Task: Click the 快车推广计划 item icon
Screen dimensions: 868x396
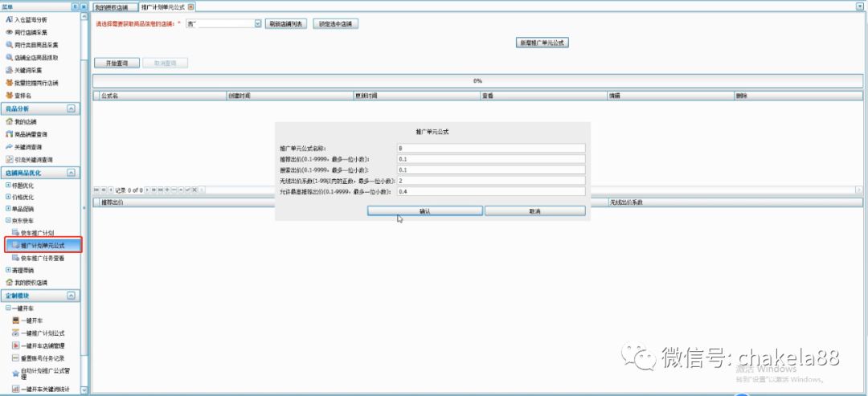Action: pos(15,232)
